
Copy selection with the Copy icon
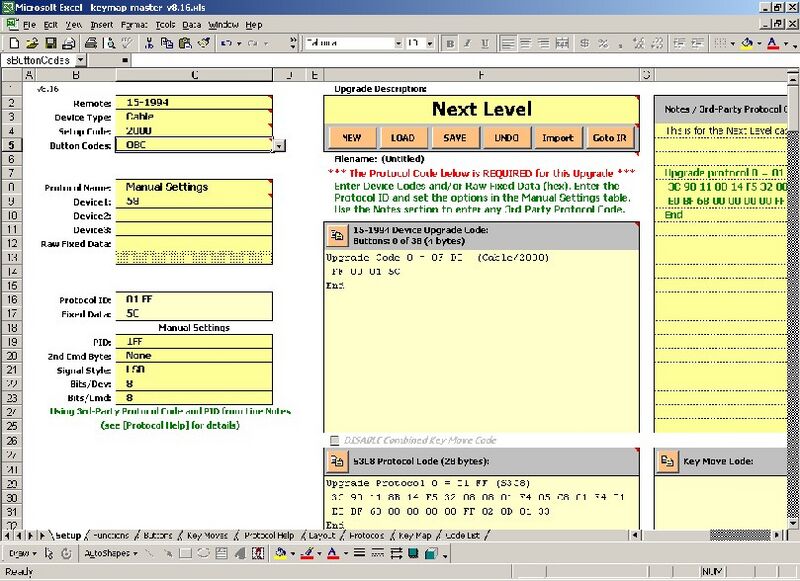coord(167,43)
